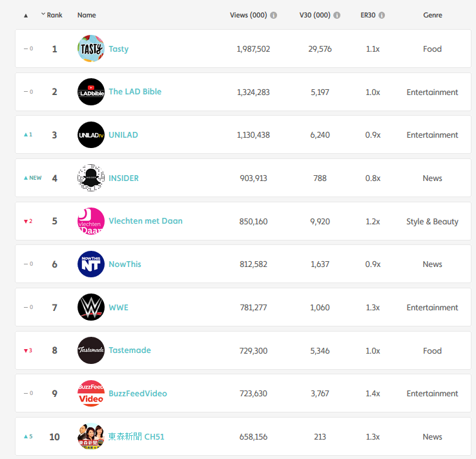Open The LAD Bible link

(x=135, y=91)
